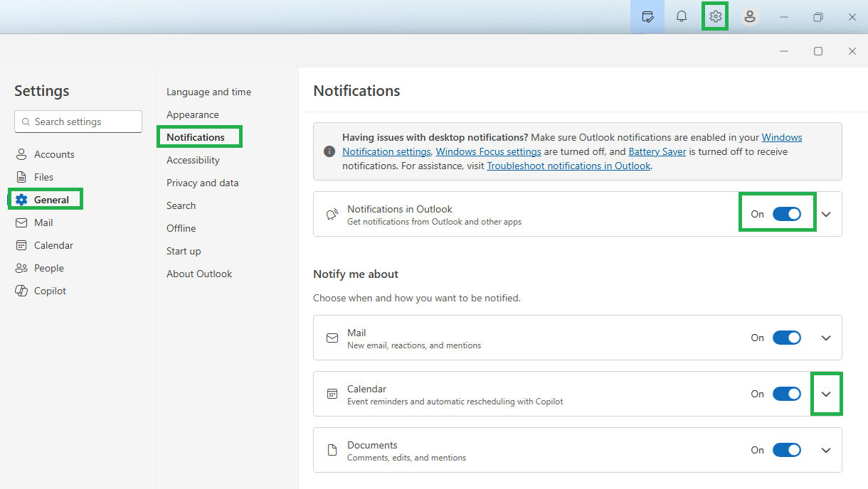Open the account profile avatar
868x489 pixels.
click(750, 17)
